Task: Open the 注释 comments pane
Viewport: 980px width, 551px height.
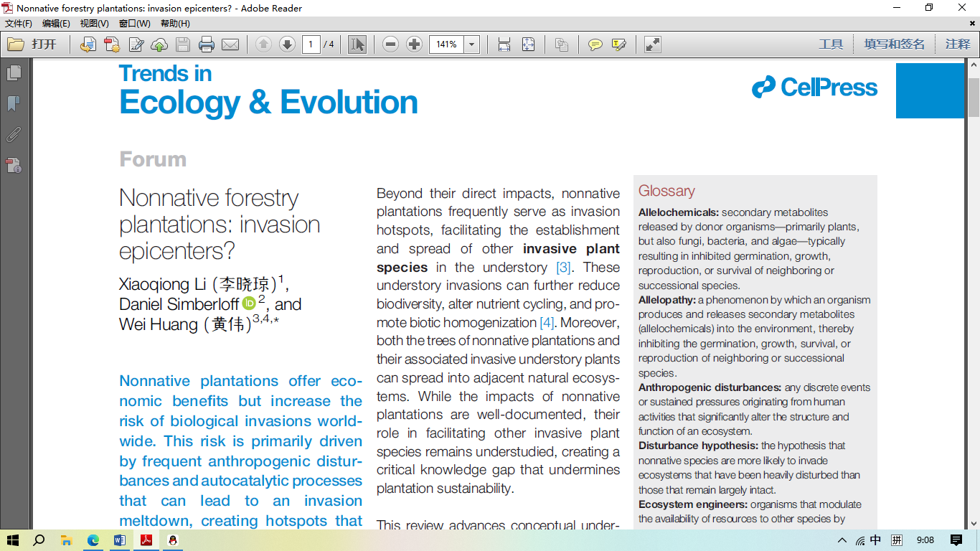Action: (957, 44)
